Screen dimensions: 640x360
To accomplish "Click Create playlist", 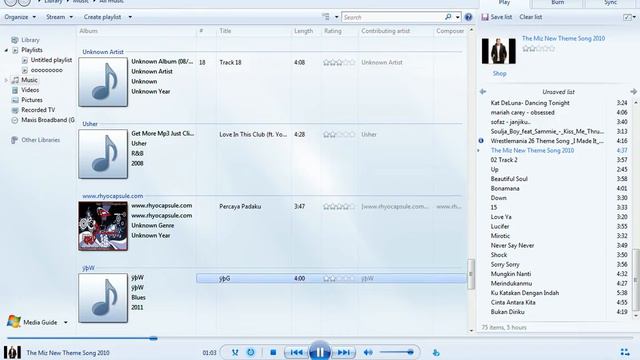I will point(102,17).
